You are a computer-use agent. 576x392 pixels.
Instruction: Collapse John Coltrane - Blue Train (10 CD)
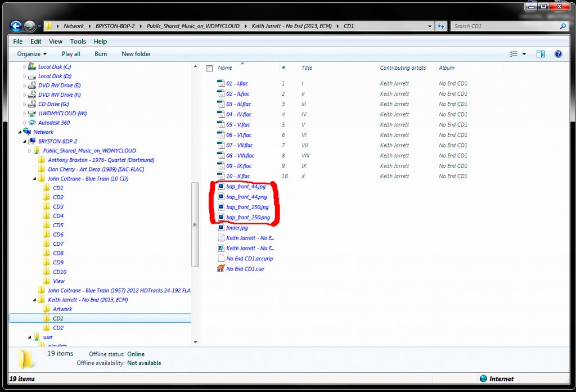[34, 179]
